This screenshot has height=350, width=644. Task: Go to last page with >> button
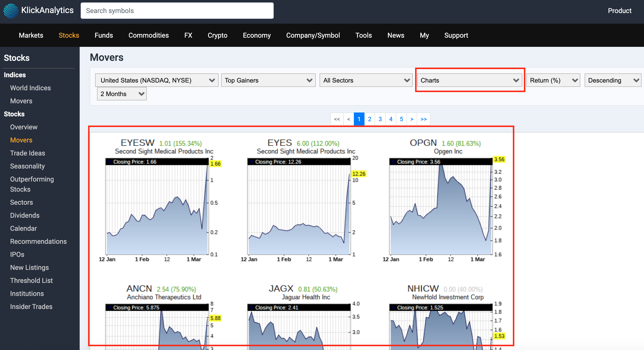(423, 119)
